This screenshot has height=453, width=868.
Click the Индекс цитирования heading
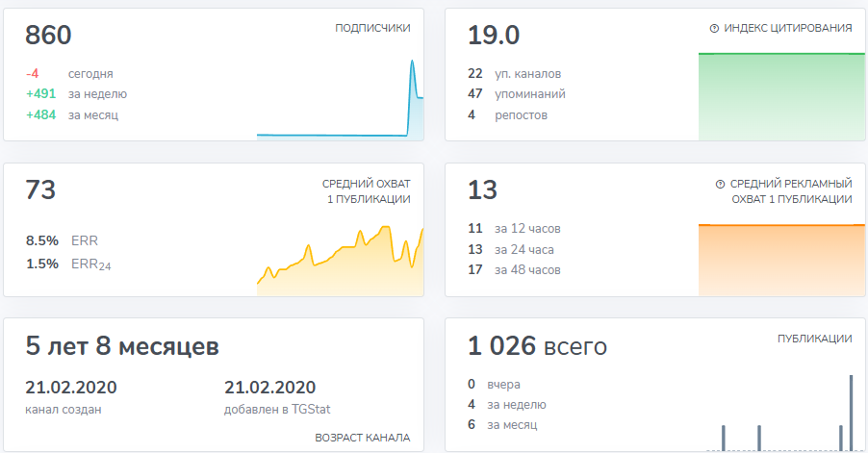click(787, 29)
